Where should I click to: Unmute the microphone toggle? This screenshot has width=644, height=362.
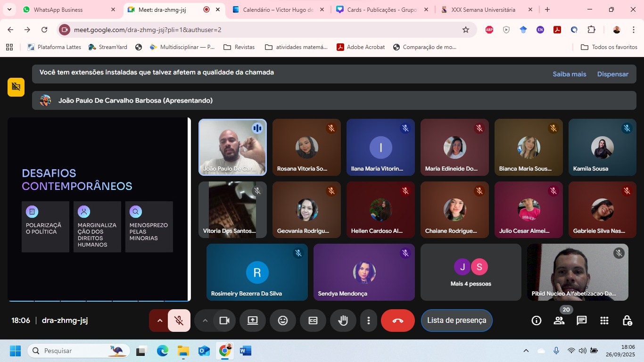tap(179, 321)
